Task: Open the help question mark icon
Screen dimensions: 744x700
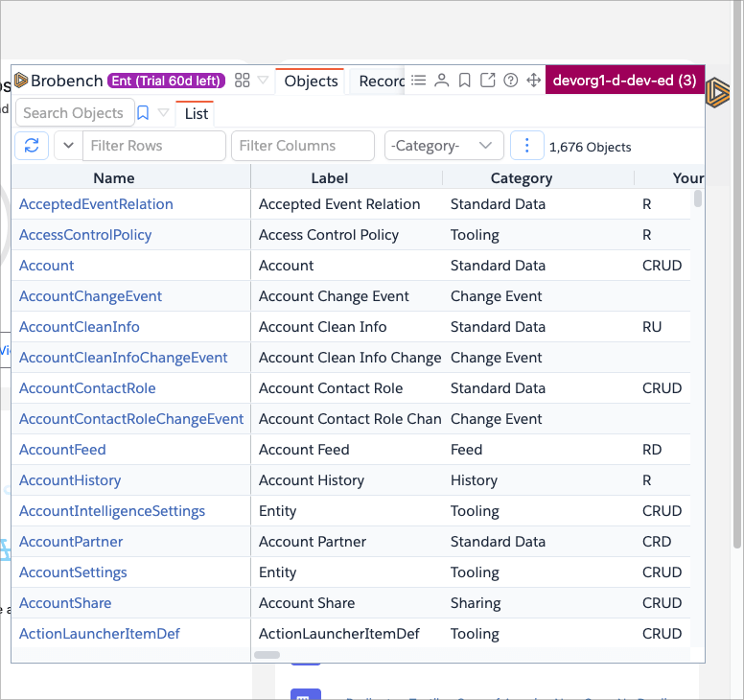Action: click(511, 81)
